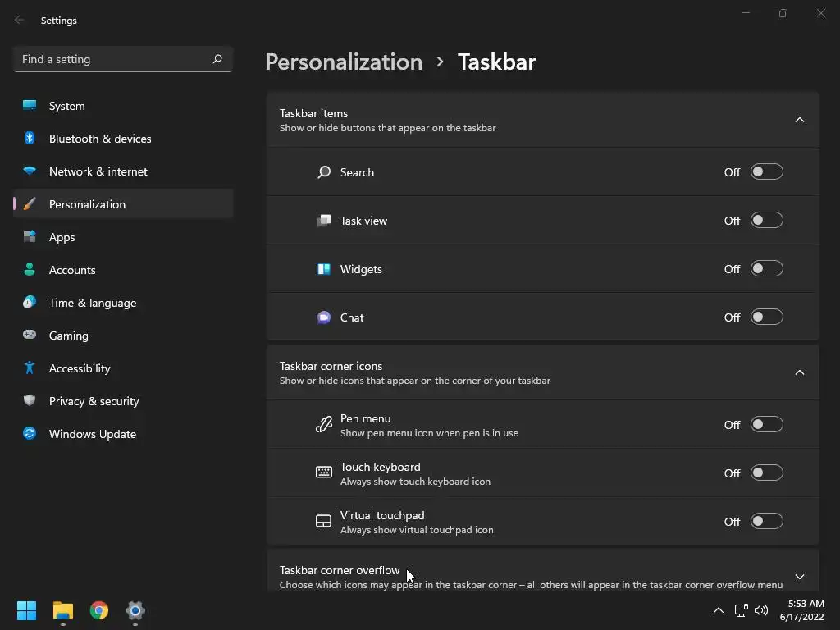Viewport: 840px width, 630px height.
Task: Switch on the Touch keyboard toggle
Action: click(x=766, y=473)
